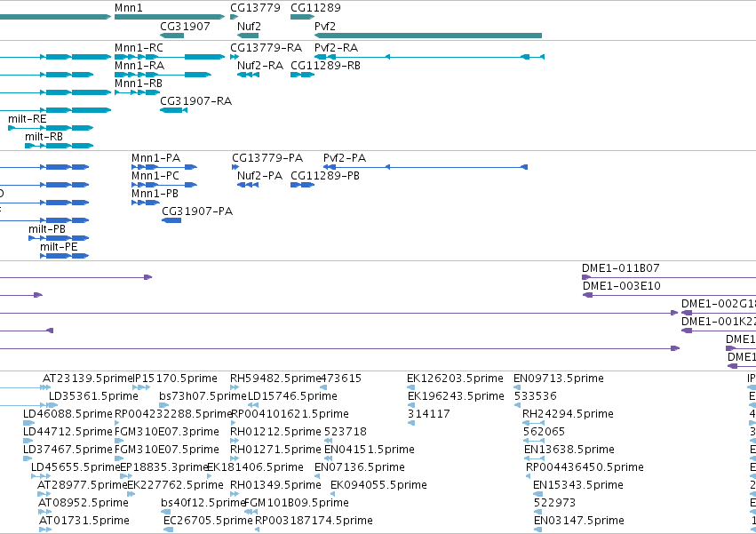Click the bs73h07.5prime EST feature
This screenshot has height=534, width=756.
pos(164,405)
